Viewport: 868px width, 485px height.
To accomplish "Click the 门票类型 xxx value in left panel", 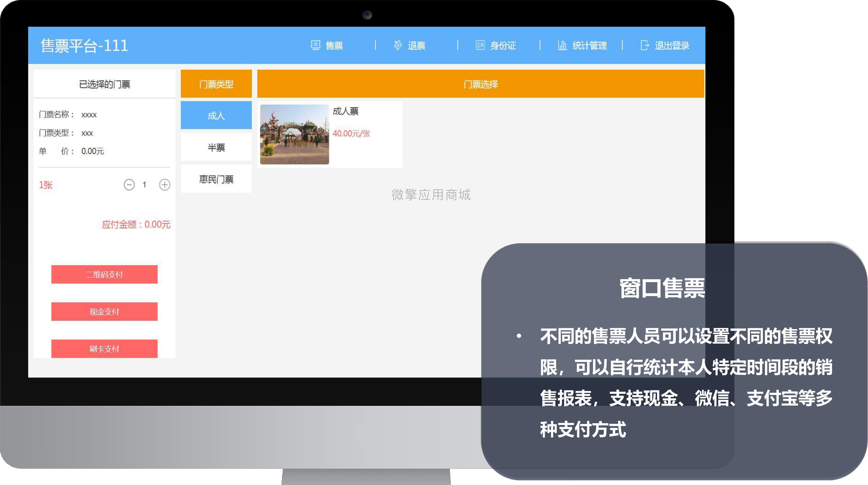I will coord(87,133).
